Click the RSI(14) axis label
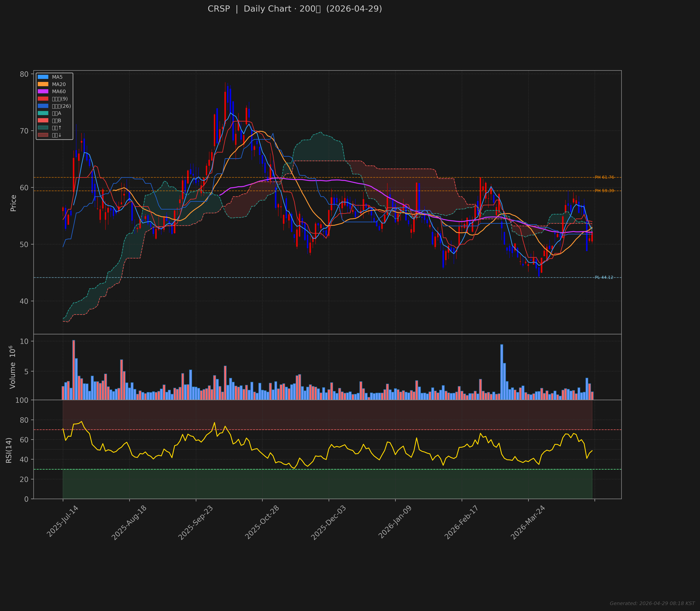The width and height of the screenshot is (700, 611). coord(9,450)
